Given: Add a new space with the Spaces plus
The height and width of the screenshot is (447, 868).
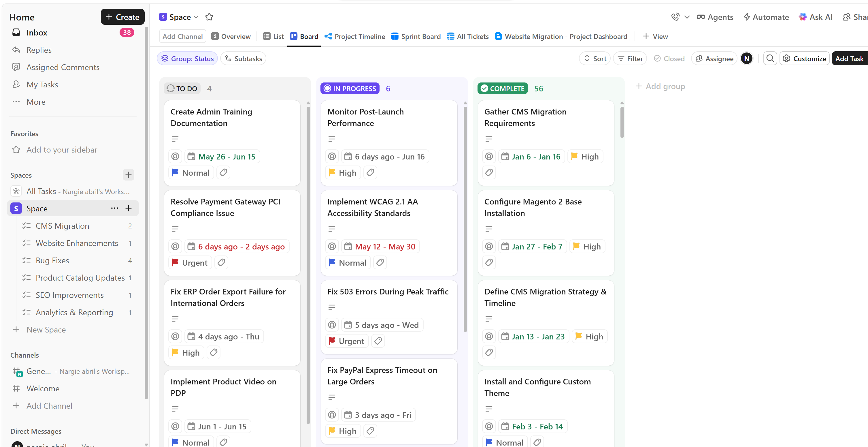Looking at the screenshot, I should click(x=128, y=175).
